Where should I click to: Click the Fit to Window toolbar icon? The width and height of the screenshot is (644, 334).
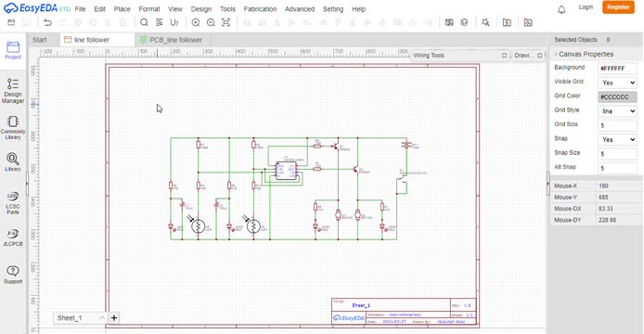pos(225,22)
